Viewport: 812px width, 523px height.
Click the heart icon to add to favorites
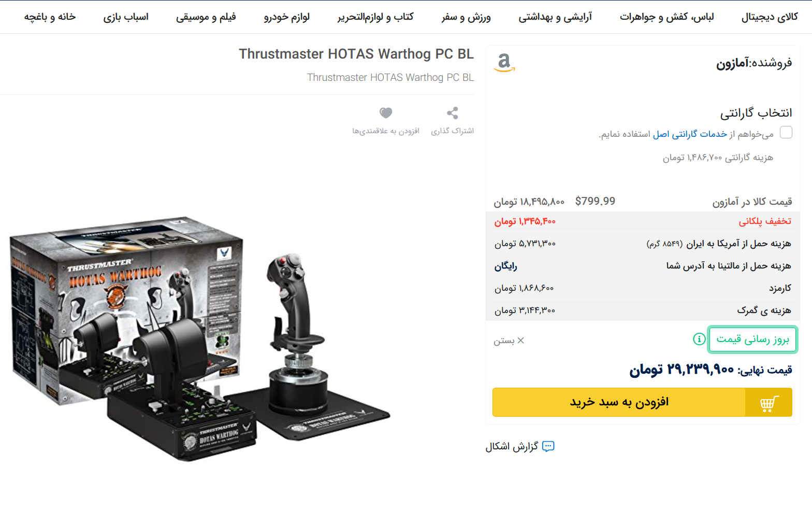pos(386,112)
